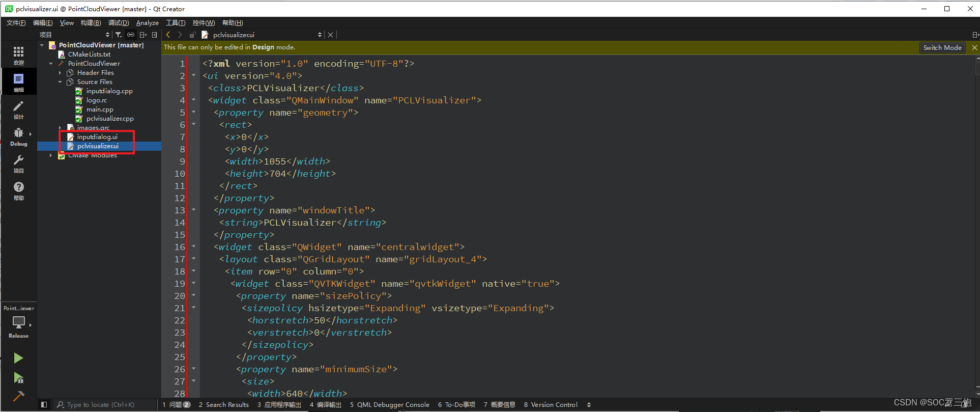980x412 pixels.
Task: Collapse the Source Files folder
Action: coord(60,82)
